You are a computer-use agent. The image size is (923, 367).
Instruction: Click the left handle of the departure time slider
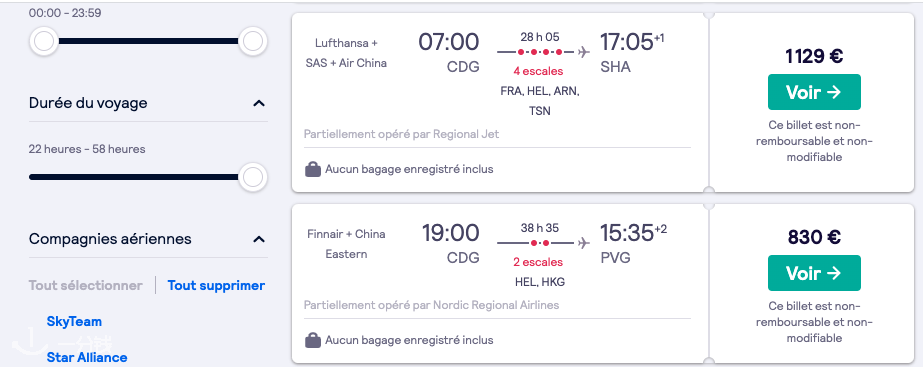pos(44,42)
